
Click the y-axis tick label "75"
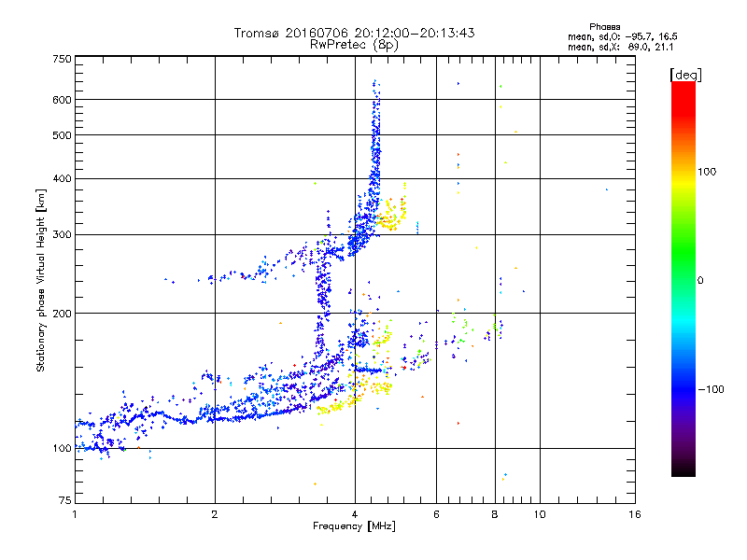(65, 500)
